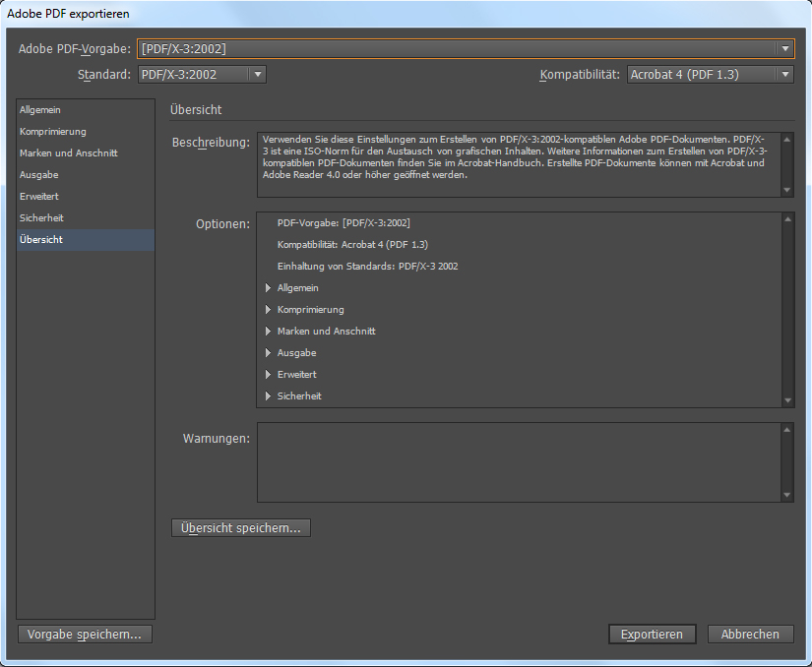Viewport: 812px width, 667px height.
Task: Expand Marken und Anschnitt in options list
Action: pyautogui.click(x=268, y=332)
